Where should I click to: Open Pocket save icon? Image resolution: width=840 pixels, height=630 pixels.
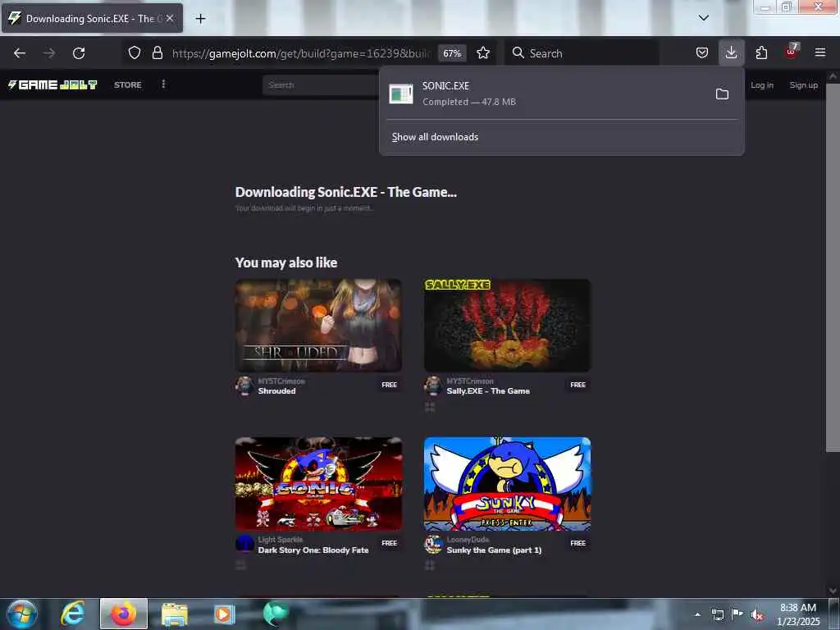(702, 52)
